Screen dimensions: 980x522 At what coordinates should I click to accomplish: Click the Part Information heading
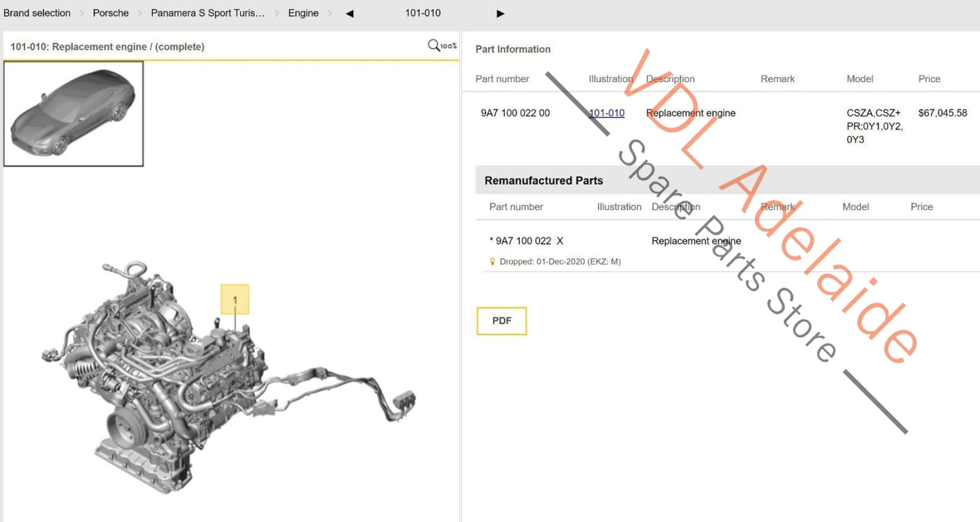[513, 49]
